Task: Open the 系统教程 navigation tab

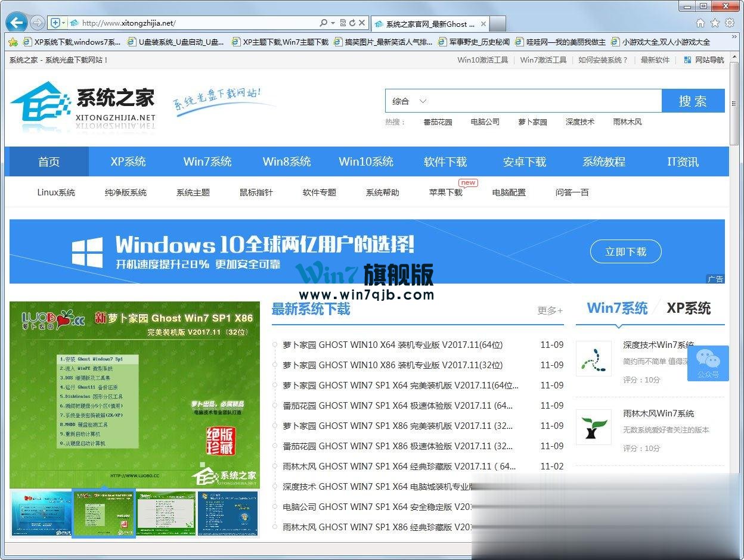Action: pyautogui.click(x=604, y=161)
